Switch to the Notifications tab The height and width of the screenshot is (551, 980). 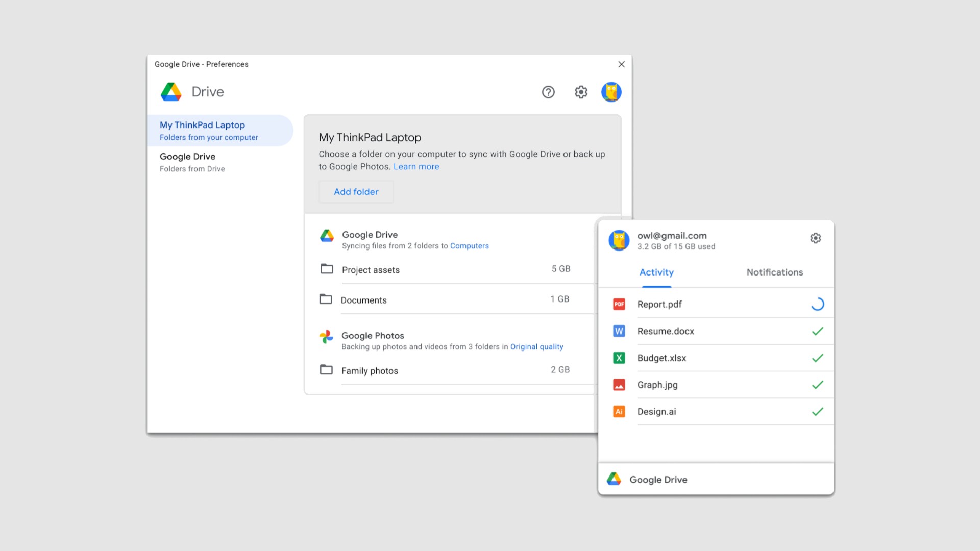[x=775, y=272]
